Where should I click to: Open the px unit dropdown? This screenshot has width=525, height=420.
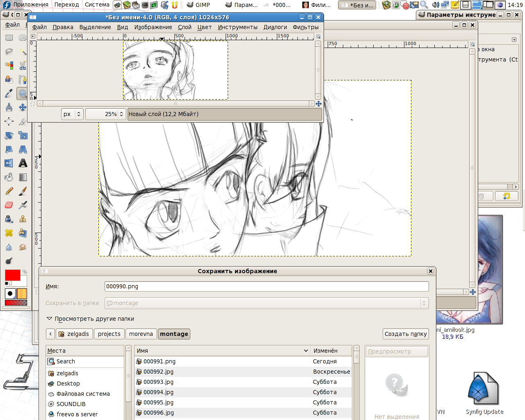click(x=73, y=114)
